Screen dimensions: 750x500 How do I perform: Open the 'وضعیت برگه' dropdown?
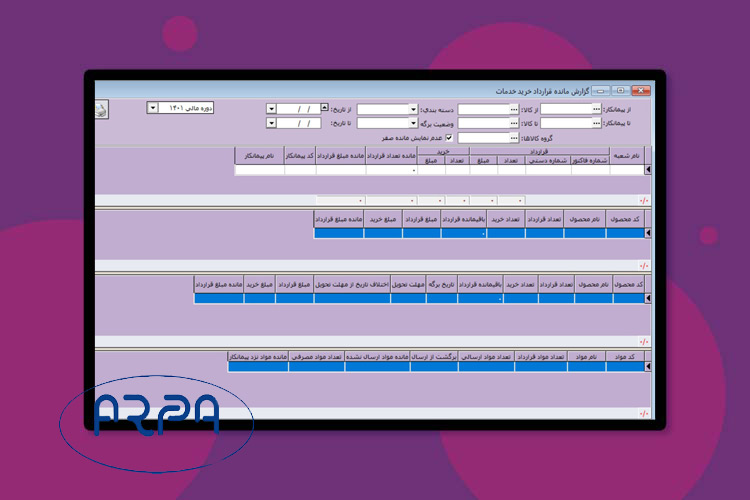click(x=413, y=123)
